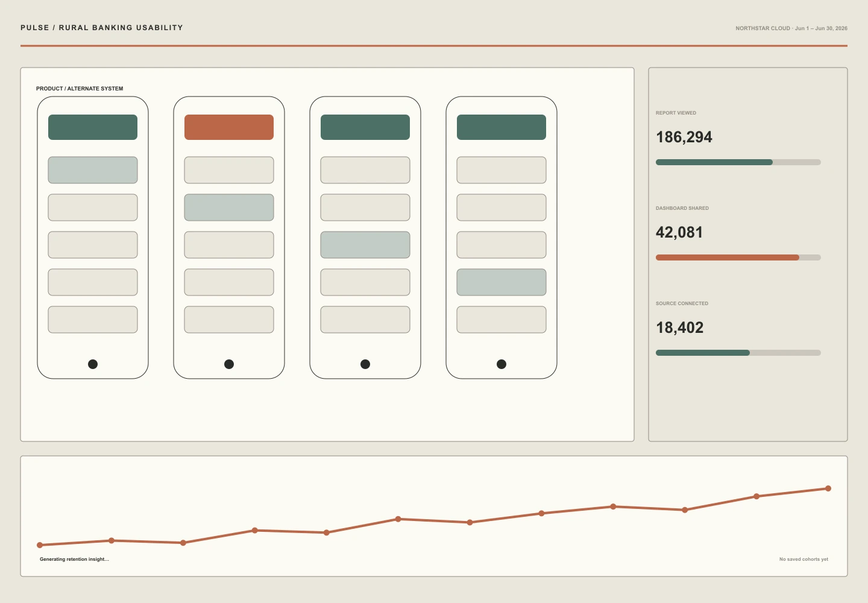868x603 pixels.
Task: Click the 'No saved cohorts yet' message
Action: (804, 560)
